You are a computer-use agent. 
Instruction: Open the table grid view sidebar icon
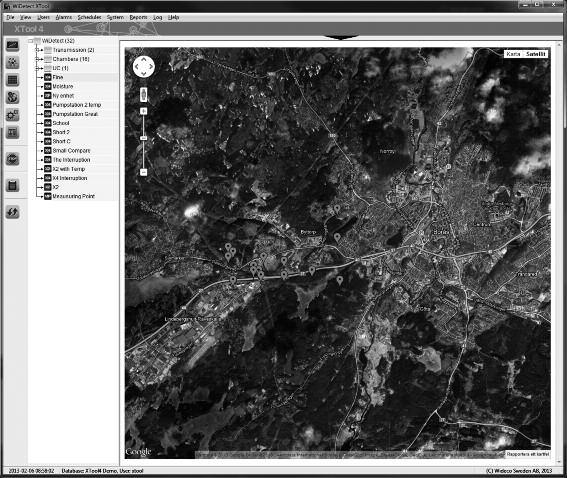point(13,80)
